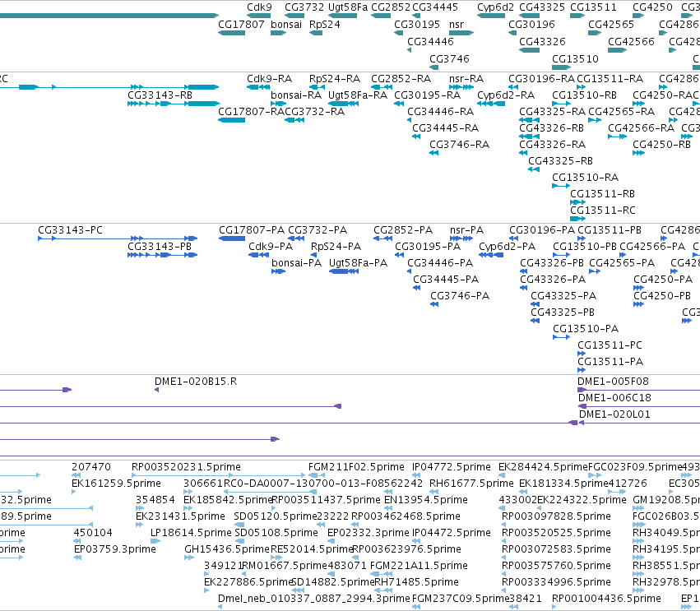Select protein CG17807-PA
The width and height of the screenshot is (700, 611).
[252, 230]
